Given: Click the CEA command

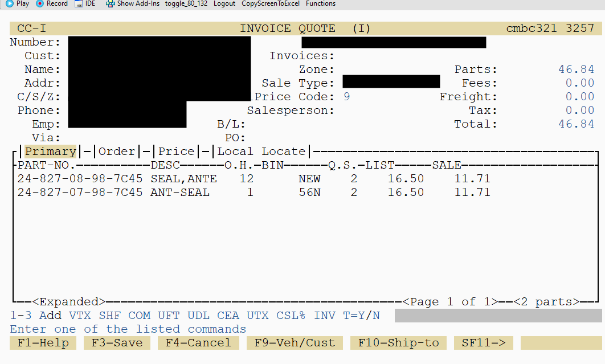Looking at the screenshot, I should [x=228, y=316].
